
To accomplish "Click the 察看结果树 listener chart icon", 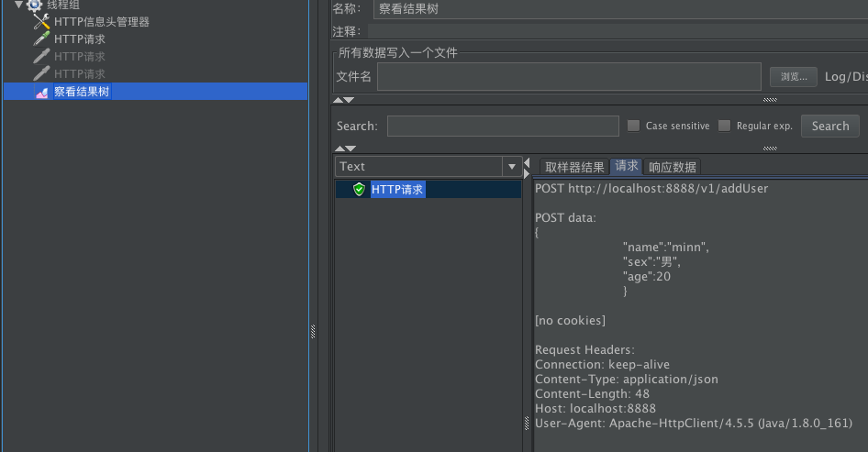I will [x=42, y=92].
